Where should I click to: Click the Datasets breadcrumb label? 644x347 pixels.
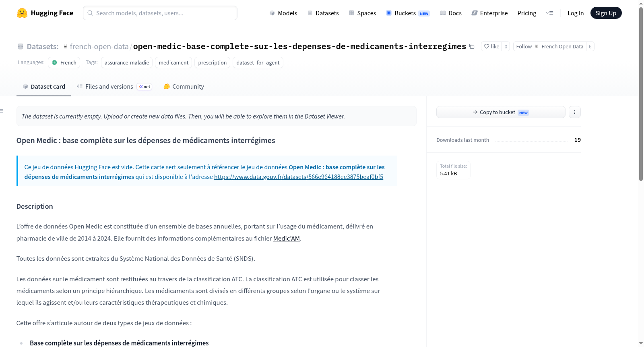(x=43, y=47)
